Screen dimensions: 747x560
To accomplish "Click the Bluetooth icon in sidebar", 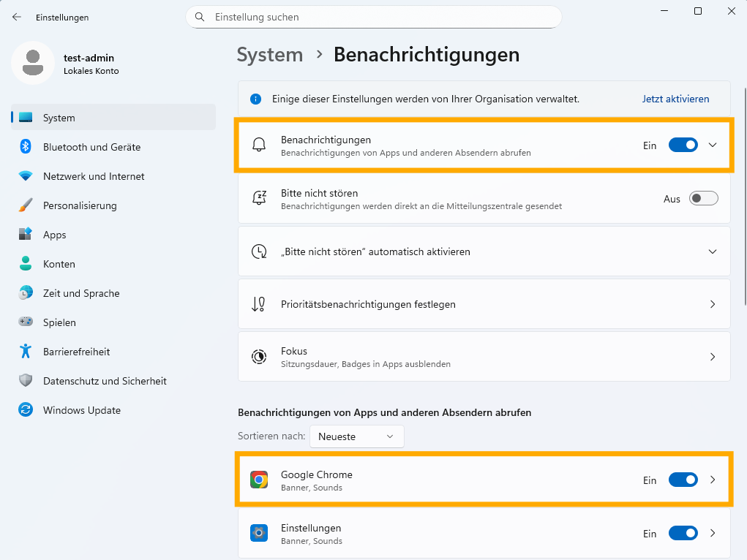I will click(26, 147).
